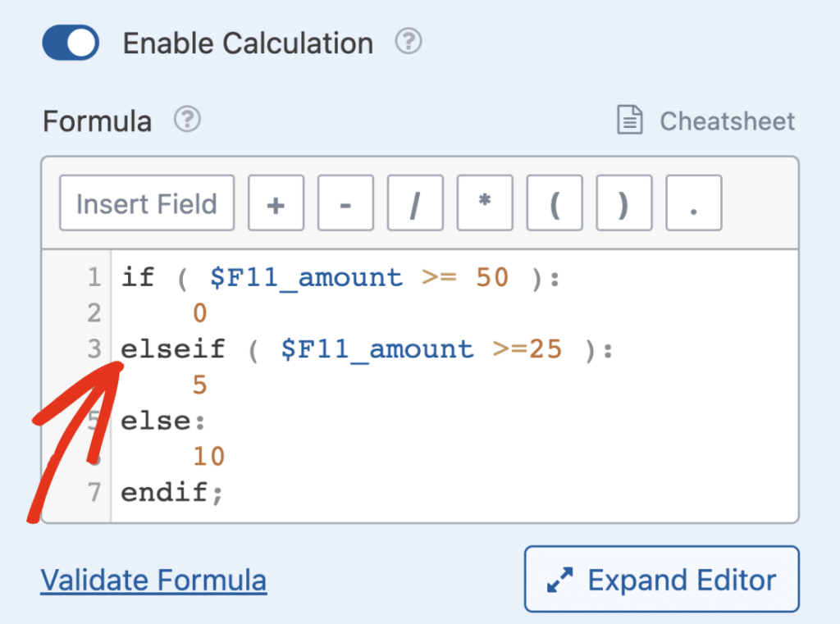Open help for Enable Calculation
This screenshot has height=624, width=840.
[x=408, y=42]
